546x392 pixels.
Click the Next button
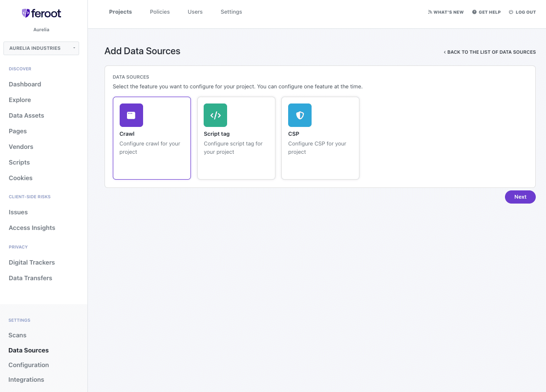pos(520,197)
